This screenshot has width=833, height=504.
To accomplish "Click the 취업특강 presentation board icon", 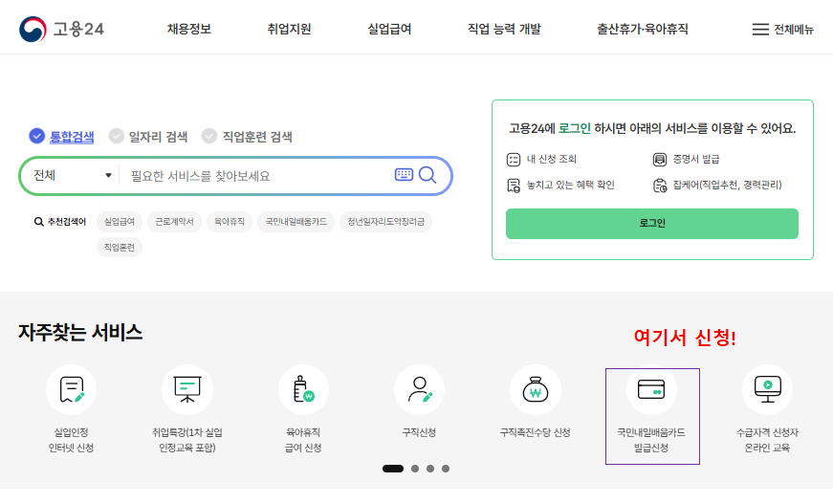I will pos(187,389).
